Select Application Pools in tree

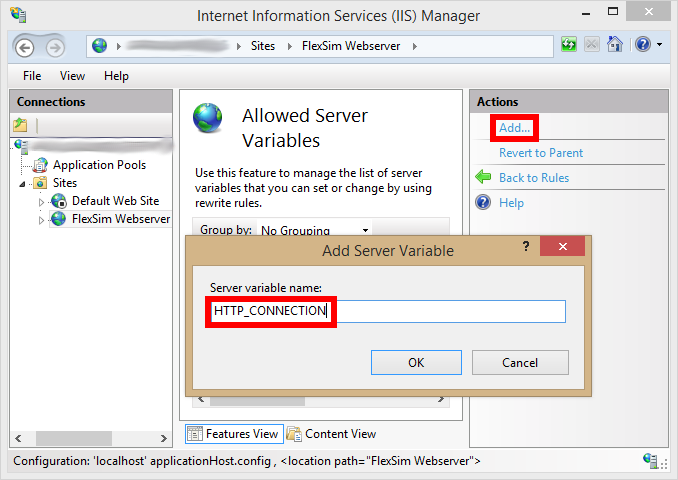click(x=99, y=165)
